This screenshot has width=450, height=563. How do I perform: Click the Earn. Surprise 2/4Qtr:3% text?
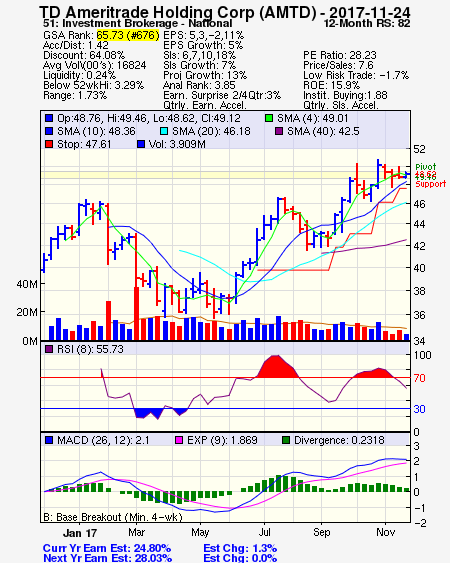(x=222, y=96)
